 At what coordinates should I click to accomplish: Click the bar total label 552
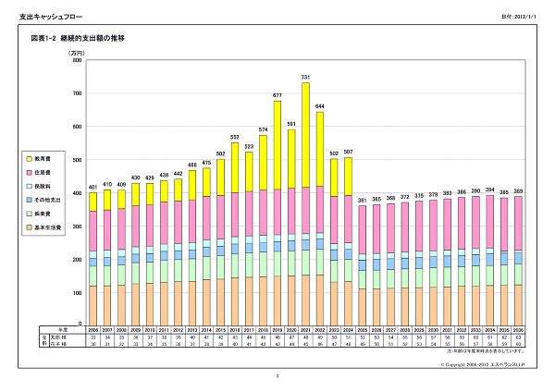pyautogui.click(x=235, y=137)
